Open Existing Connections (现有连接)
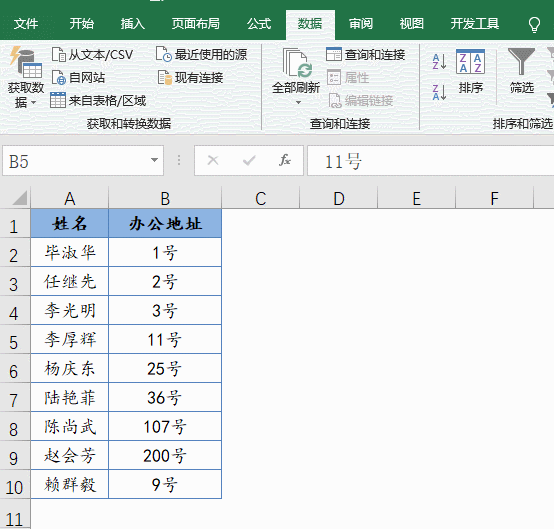Screen dimensions: 554x529 (190, 77)
